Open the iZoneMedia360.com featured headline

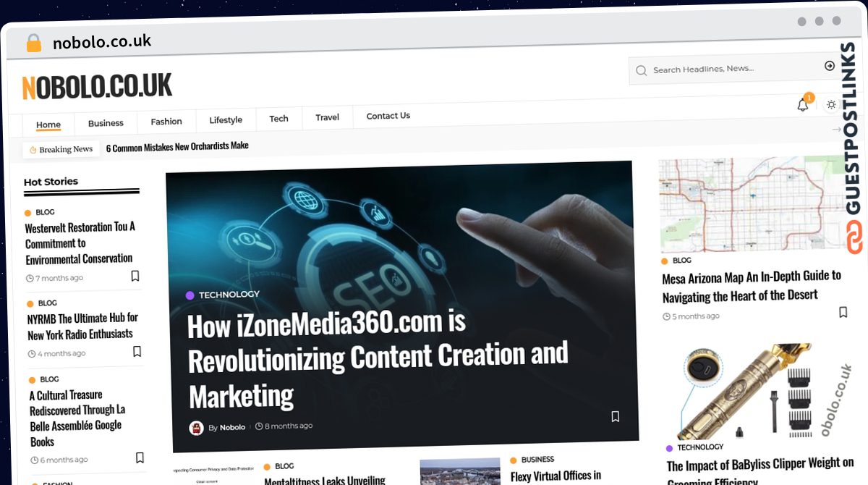(378, 360)
